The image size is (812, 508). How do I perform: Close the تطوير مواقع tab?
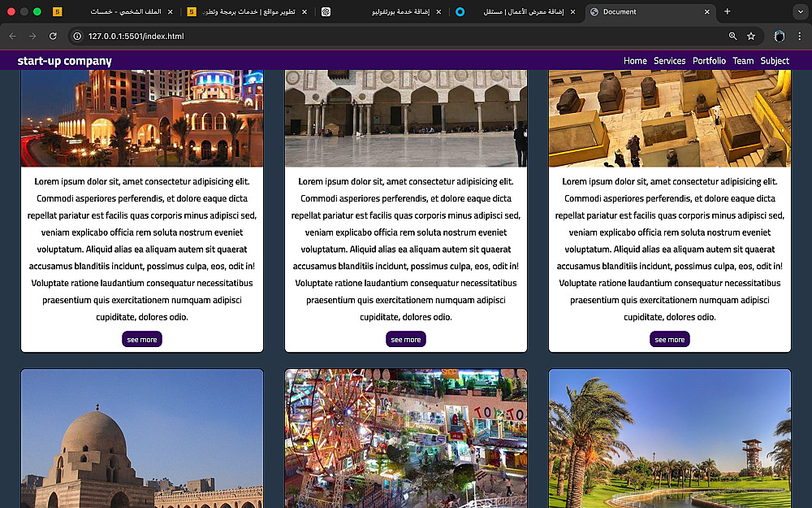(x=304, y=11)
